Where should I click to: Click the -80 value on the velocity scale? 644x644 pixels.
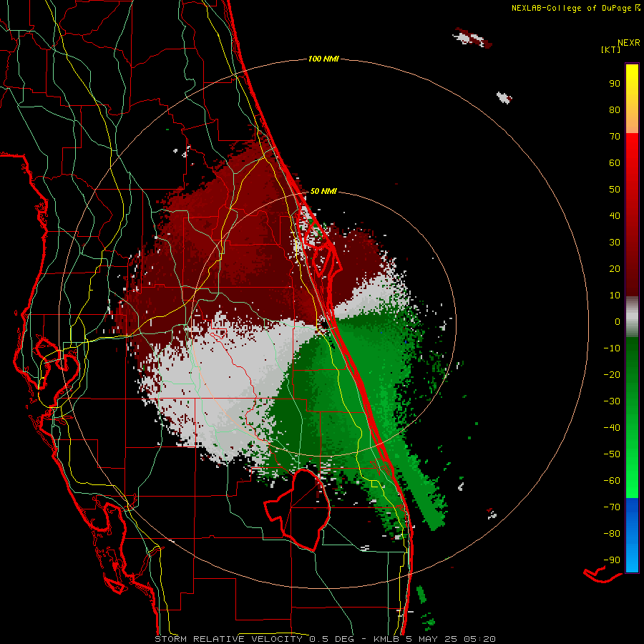pos(612,534)
